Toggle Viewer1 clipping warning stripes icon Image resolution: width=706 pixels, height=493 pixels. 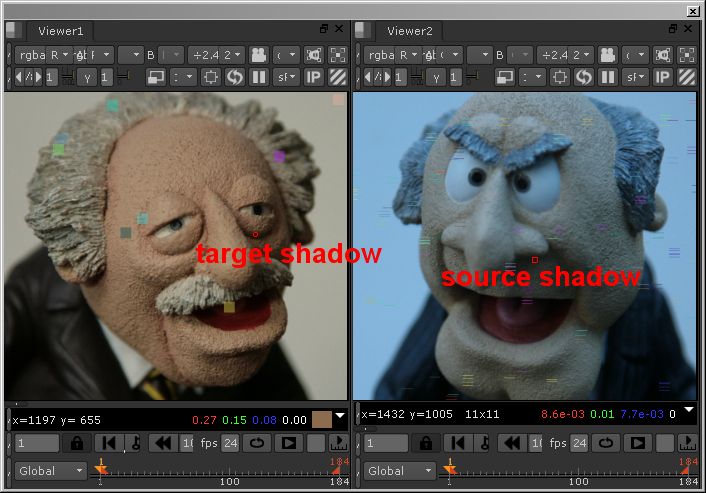click(338, 77)
